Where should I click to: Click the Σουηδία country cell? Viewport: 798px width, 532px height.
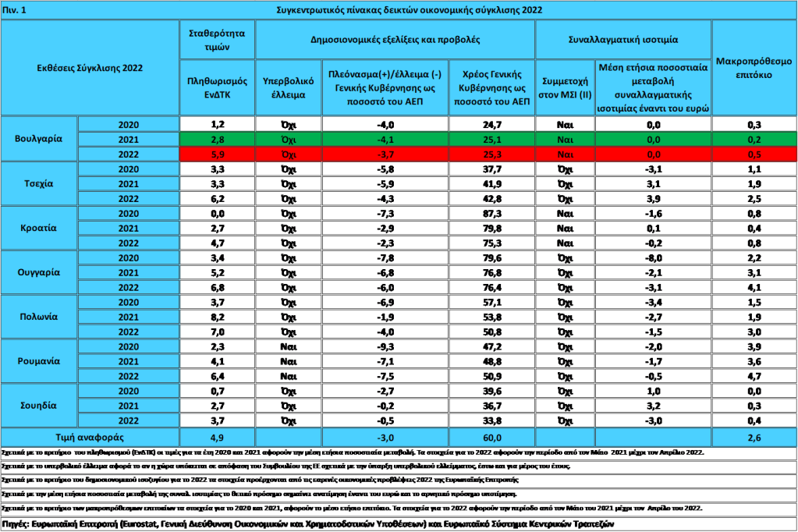(40, 406)
